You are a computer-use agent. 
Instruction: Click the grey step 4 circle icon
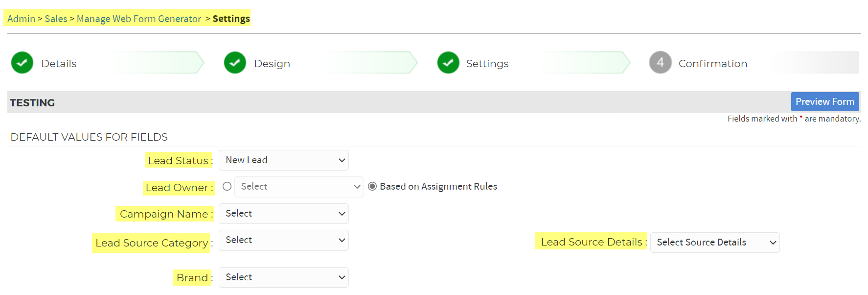(x=660, y=63)
